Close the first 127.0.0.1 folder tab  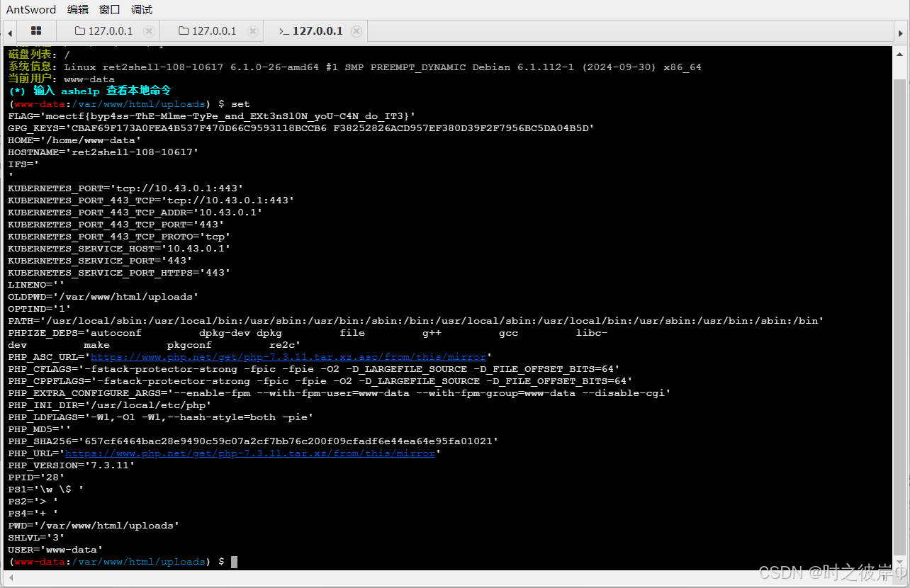coord(149,31)
